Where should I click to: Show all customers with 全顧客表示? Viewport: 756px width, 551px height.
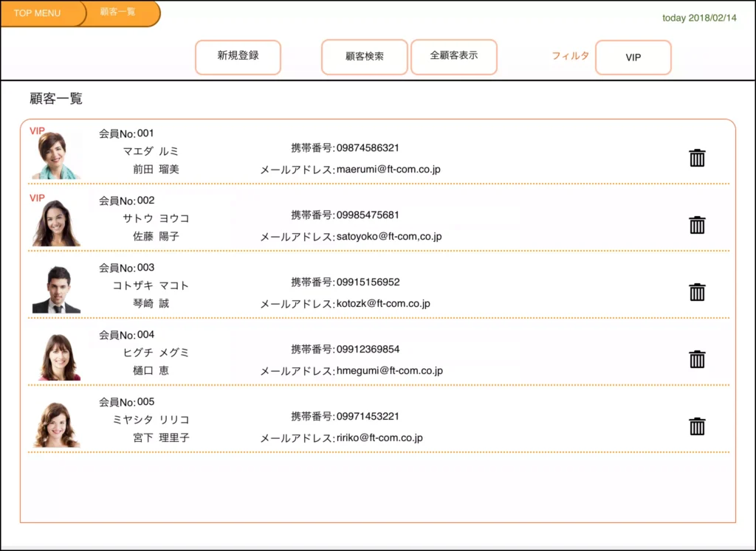pyautogui.click(x=453, y=56)
